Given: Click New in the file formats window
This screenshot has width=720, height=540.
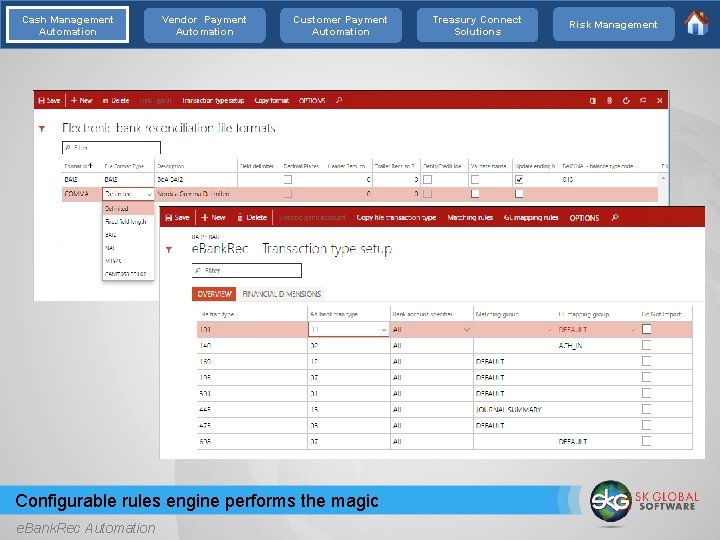Looking at the screenshot, I should pos(82,101).
